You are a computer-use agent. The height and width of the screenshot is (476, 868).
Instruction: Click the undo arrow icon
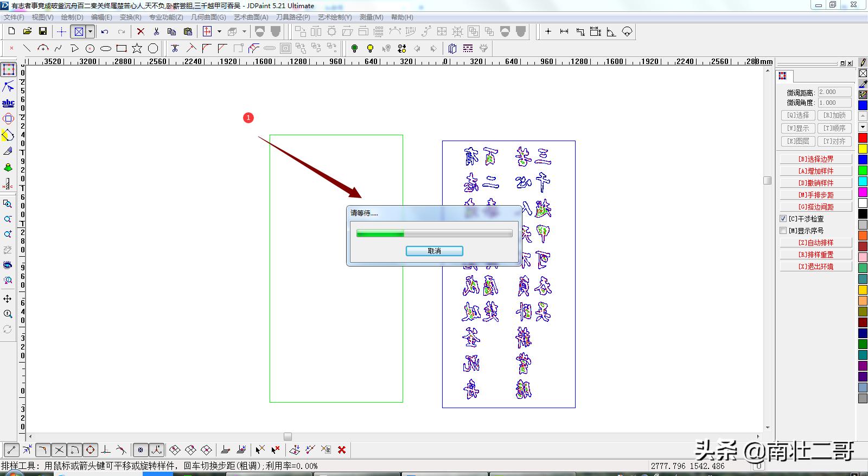105,31
